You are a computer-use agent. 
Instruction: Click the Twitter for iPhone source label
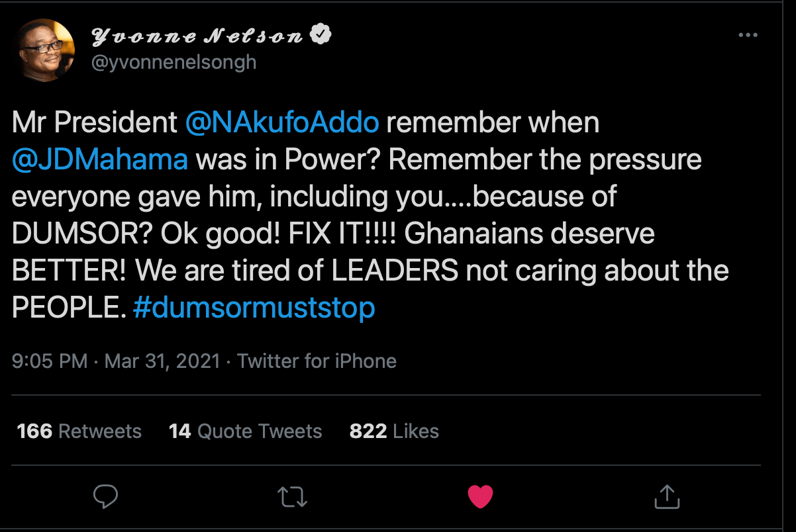point(317,361)
